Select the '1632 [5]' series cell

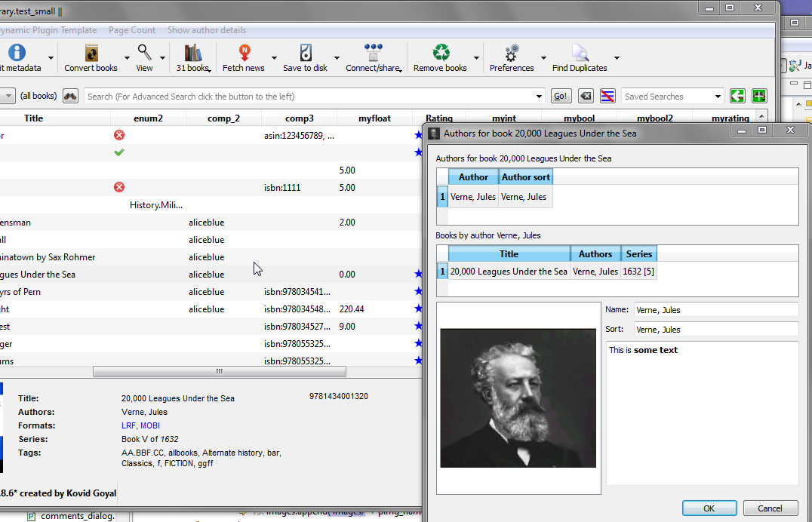(638, 272)
